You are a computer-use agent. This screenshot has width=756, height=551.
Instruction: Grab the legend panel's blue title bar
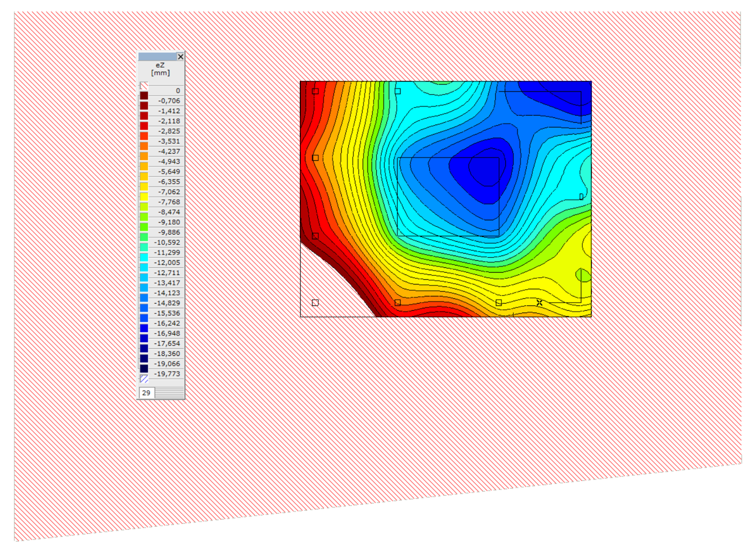point(157,57)
